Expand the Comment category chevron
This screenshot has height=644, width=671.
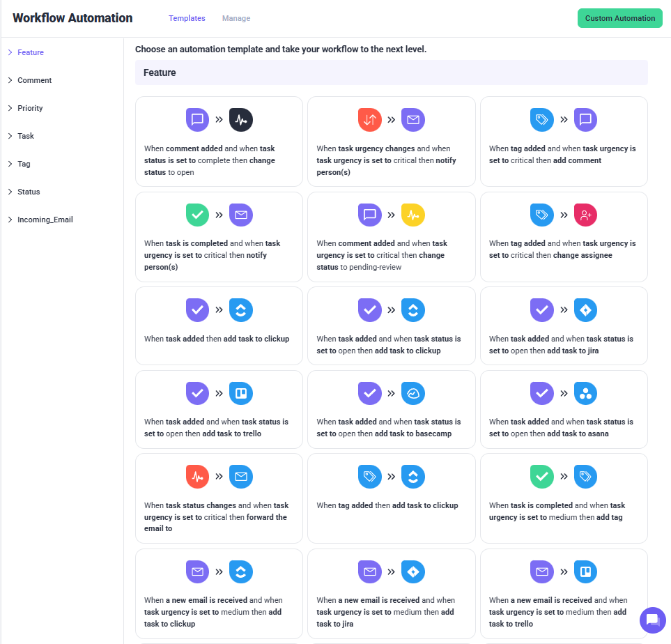(10, 80)
